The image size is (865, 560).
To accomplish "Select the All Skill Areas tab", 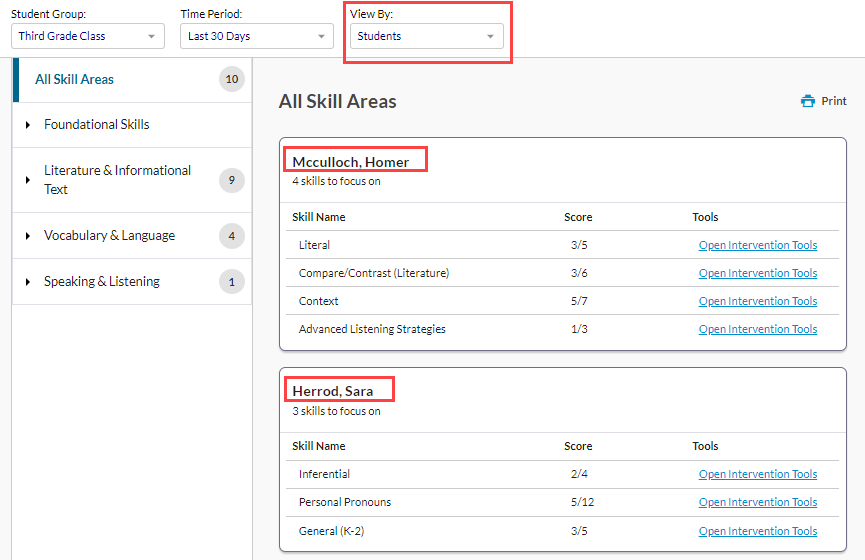I will 132,79.
